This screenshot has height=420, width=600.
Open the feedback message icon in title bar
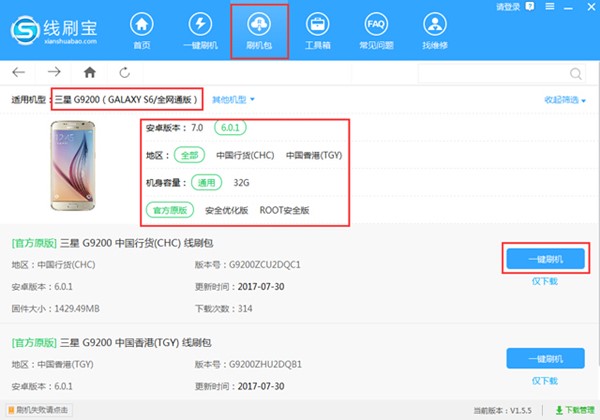(x=530, y=7)
